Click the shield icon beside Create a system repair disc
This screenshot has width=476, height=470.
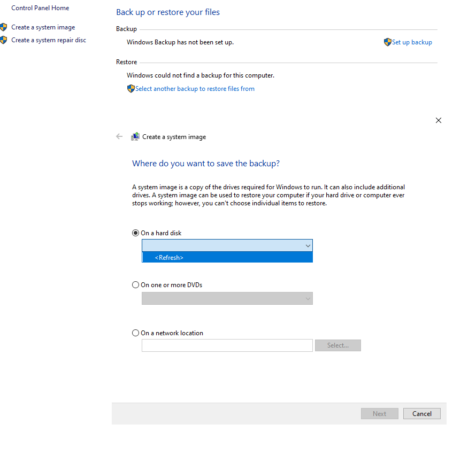coord(4,40)
